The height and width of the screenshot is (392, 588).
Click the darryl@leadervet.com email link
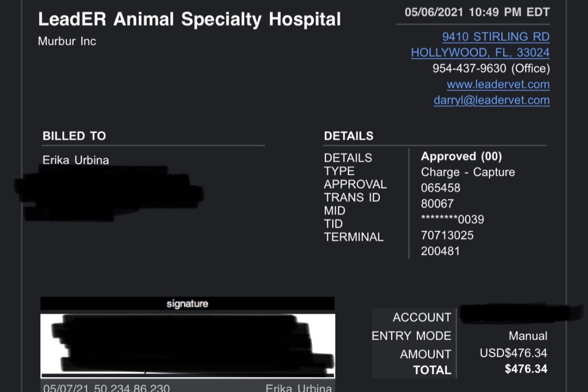pyautogui.click(x=491, y=100)
